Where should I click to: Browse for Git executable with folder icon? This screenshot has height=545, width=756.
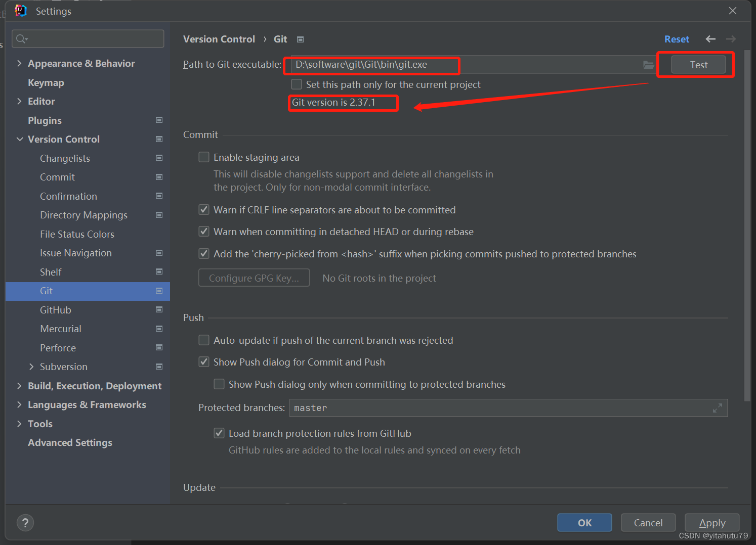648,65
